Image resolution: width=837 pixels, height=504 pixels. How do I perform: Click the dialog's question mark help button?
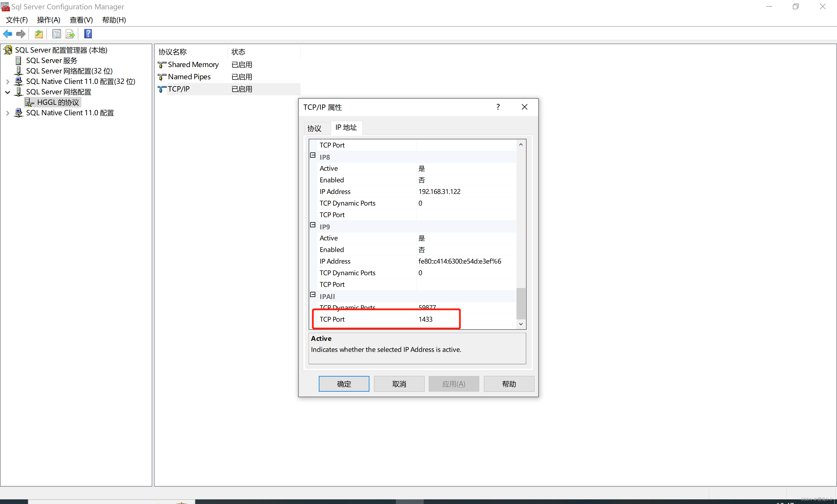coord(498,107)
